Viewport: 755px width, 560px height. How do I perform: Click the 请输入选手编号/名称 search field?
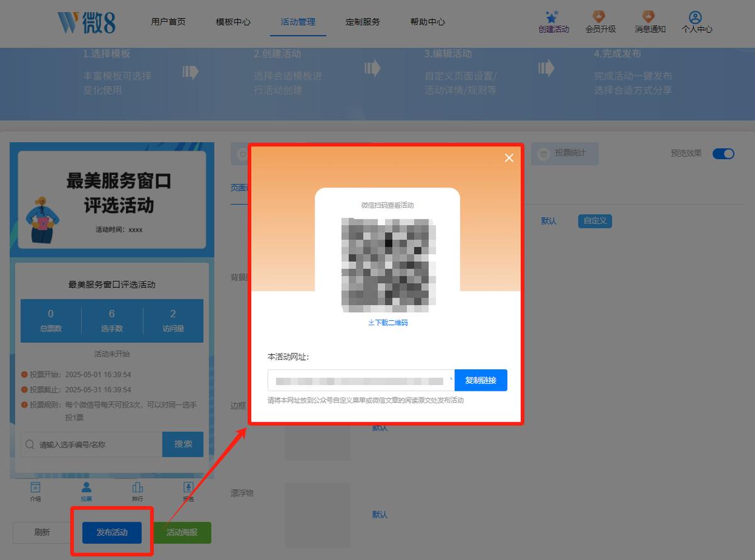pyautogui.click(x=92, y=444)
